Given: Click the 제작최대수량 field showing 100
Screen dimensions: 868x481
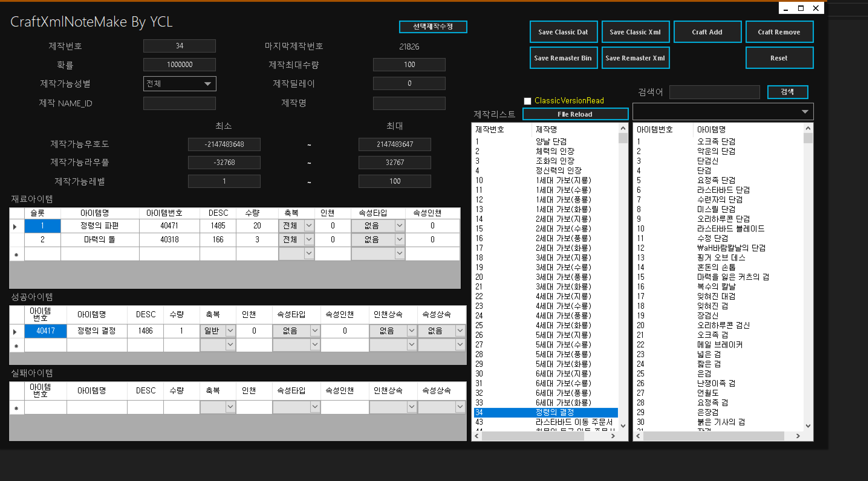Looking at the screenshot, I should click(409, 65).
